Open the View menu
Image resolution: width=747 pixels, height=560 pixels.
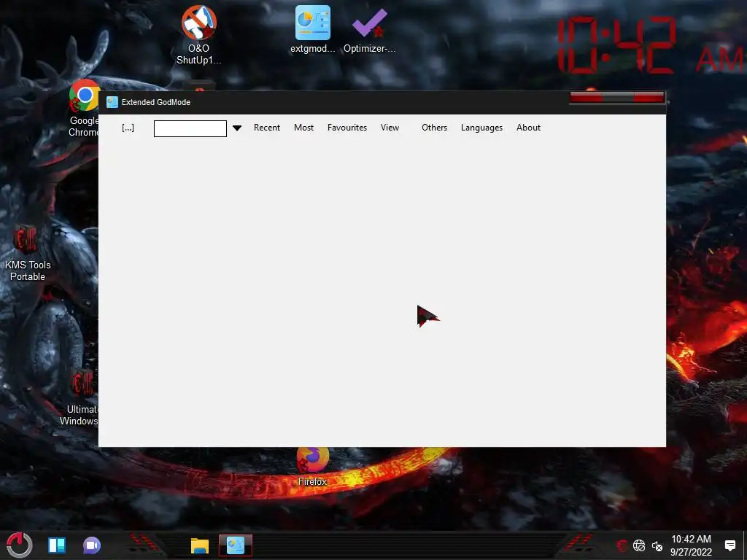click(390, 128)
